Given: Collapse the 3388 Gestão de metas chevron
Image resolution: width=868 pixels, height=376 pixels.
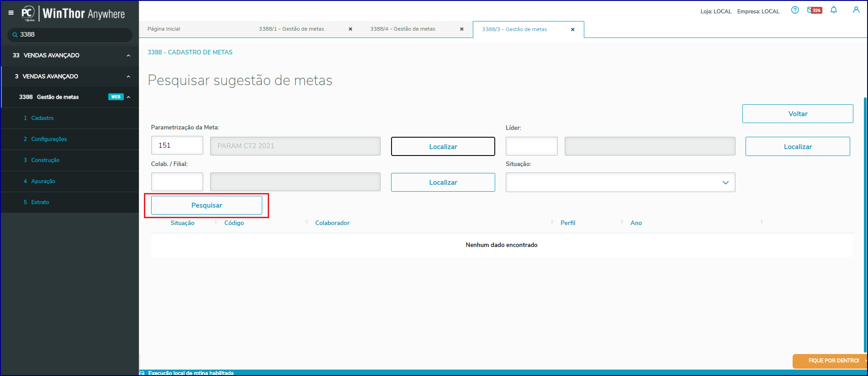Looking at the screenshot, I should click(129, 97).
